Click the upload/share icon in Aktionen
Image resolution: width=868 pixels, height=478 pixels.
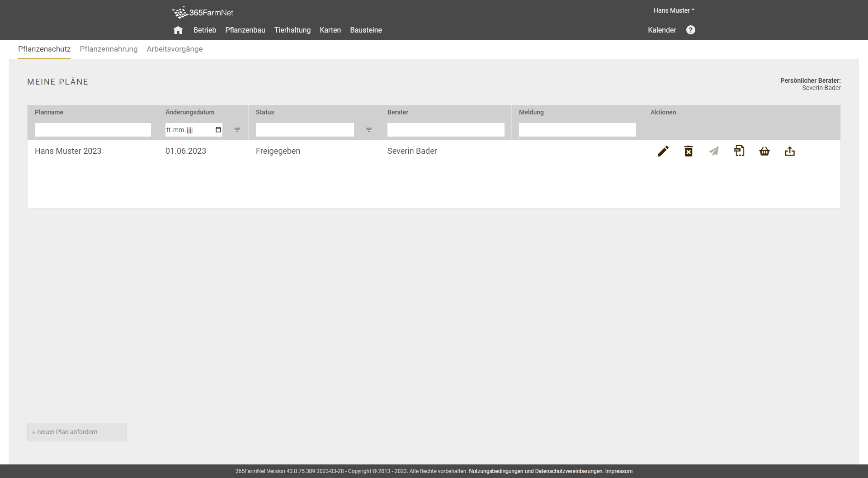790,151
